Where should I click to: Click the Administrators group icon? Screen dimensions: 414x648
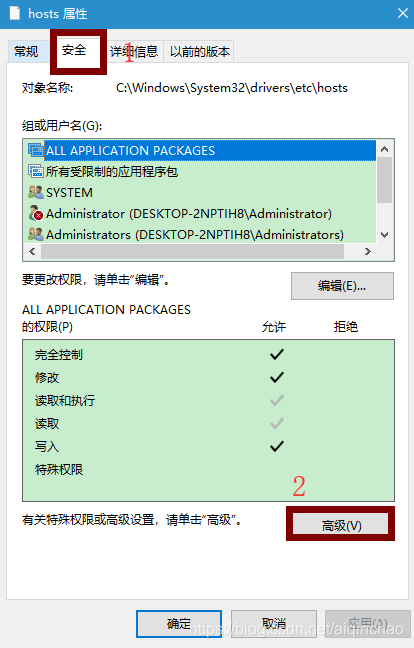(x=36, y=234)
